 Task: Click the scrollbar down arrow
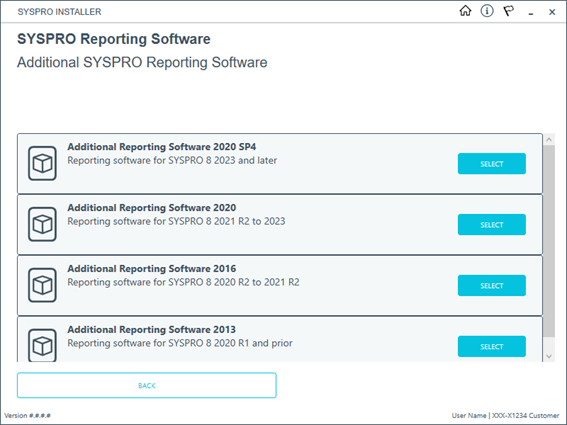(x=549, y=356)
